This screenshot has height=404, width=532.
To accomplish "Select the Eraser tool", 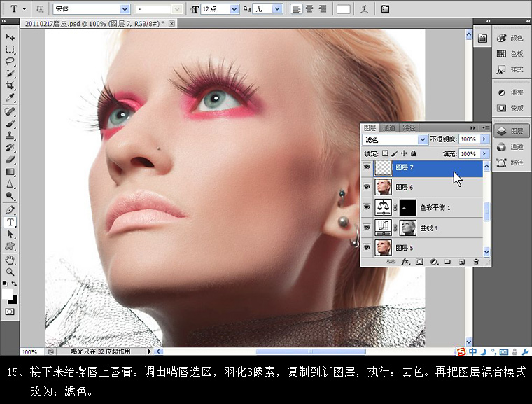I will coord(10,160).
